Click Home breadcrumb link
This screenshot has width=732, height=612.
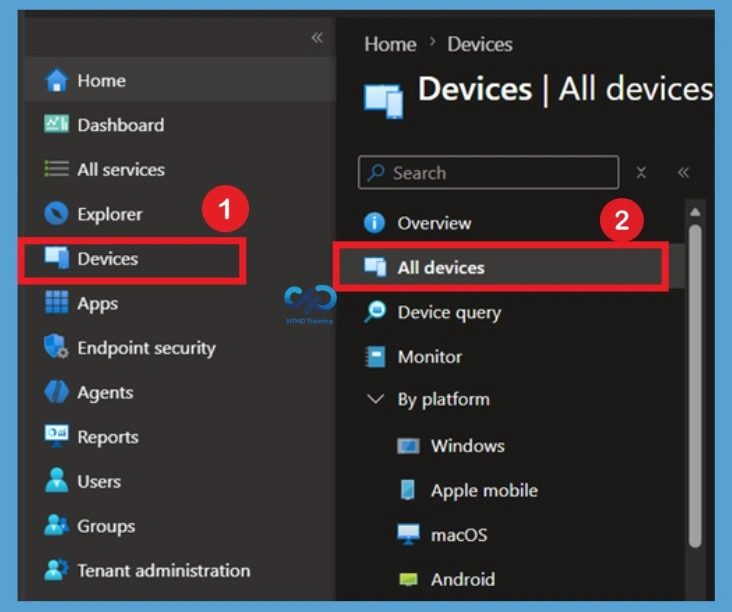coord(390,44)
